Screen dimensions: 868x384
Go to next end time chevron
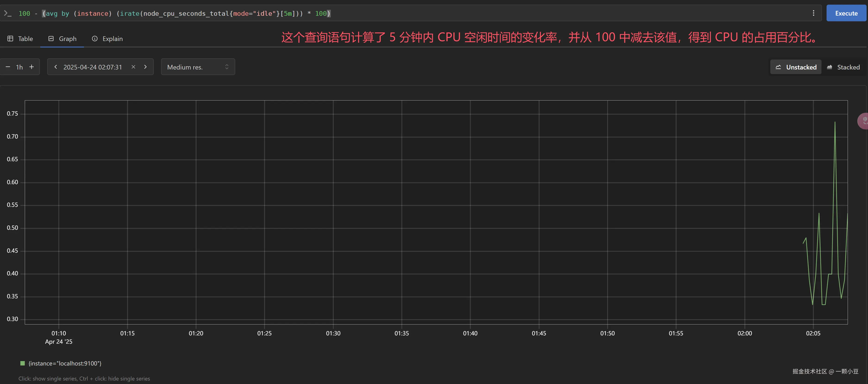click(146, 67)
